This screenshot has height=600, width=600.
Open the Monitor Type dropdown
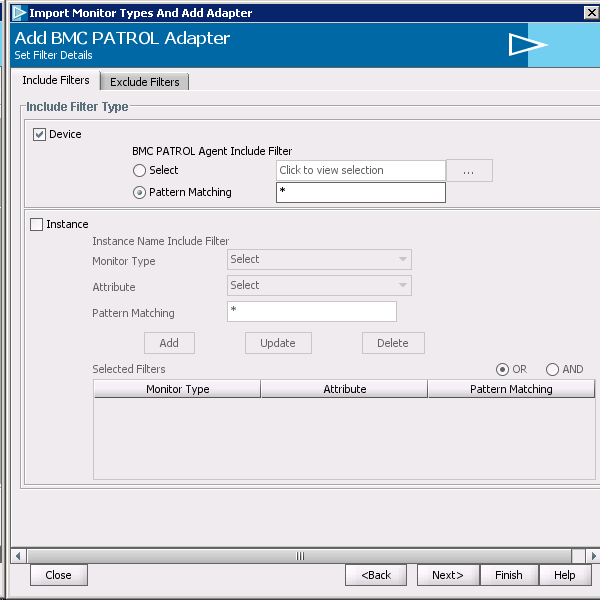(319, 260)
